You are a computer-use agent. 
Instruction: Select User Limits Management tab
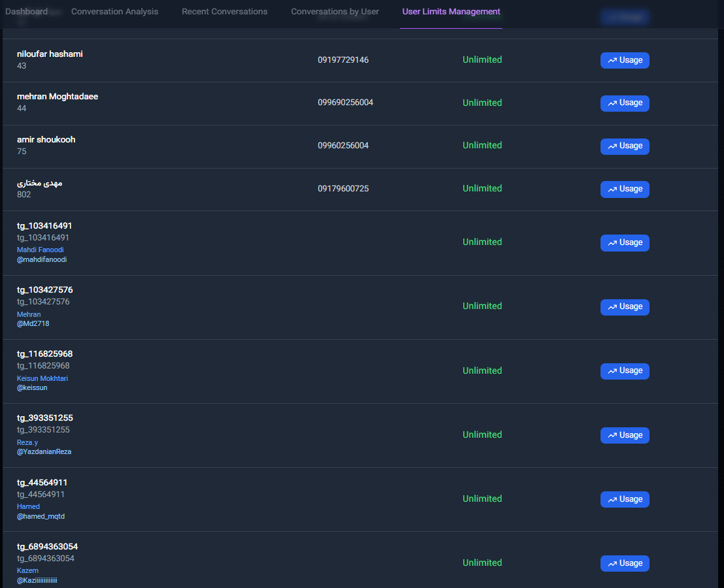[x=451, y=12]
